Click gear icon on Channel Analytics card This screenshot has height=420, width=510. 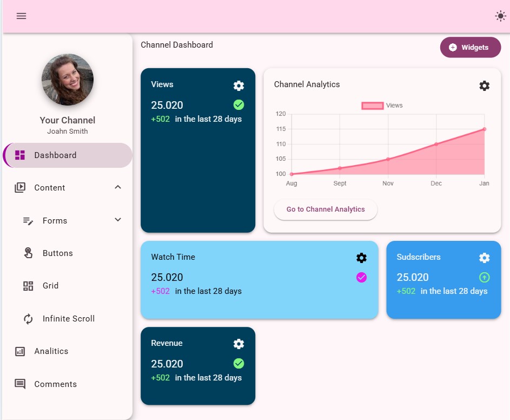[484, 86]
